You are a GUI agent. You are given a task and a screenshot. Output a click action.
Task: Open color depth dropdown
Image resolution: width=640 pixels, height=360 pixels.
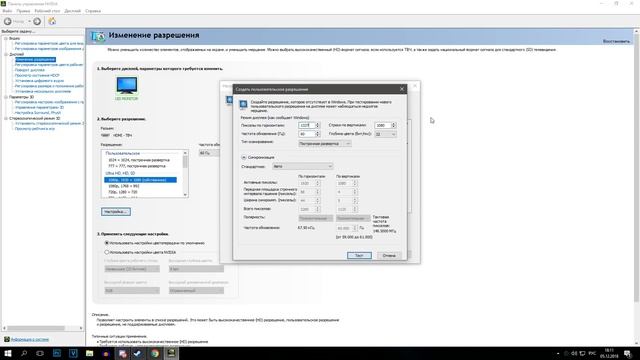(386, 134)
